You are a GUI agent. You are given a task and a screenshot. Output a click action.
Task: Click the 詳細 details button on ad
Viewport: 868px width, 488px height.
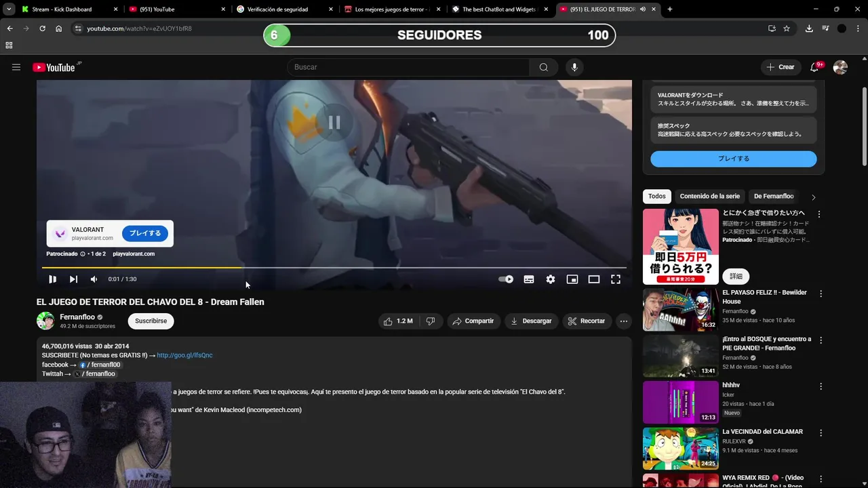(736, 276)
